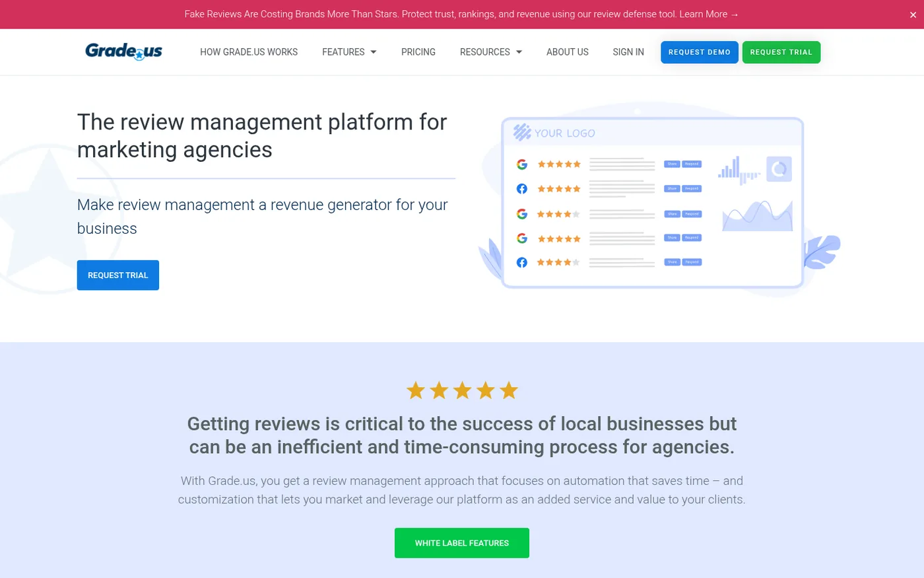The width and height of the screenshot is (924, 578).
Task: Click the Grade.us logo
Action: 123,52
